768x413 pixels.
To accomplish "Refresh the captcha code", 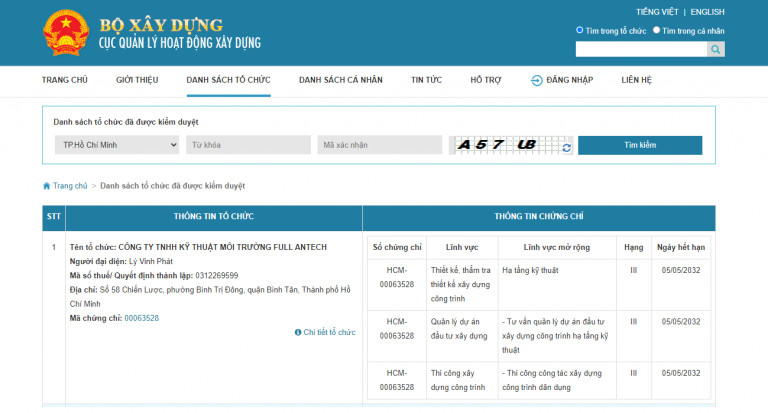I will tap(567, 147).
